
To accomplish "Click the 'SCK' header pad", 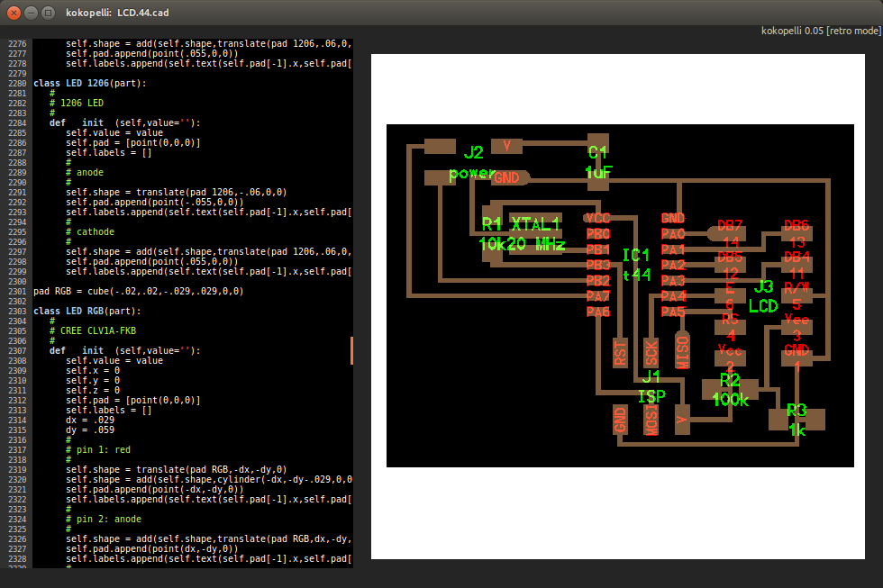I will click(651, 353).
